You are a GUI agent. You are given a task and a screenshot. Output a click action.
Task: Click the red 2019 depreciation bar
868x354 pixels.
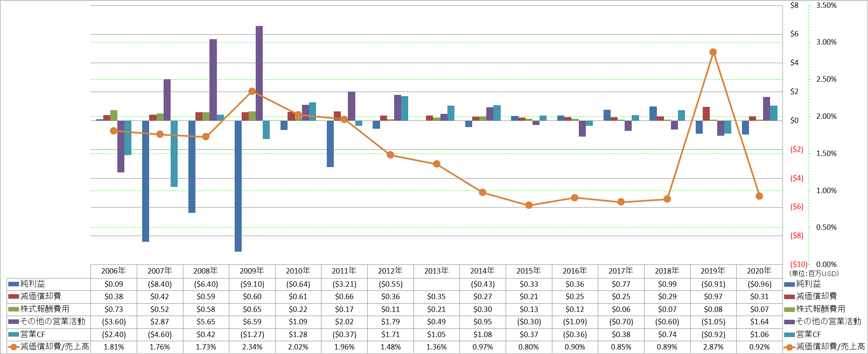(706, 113)
